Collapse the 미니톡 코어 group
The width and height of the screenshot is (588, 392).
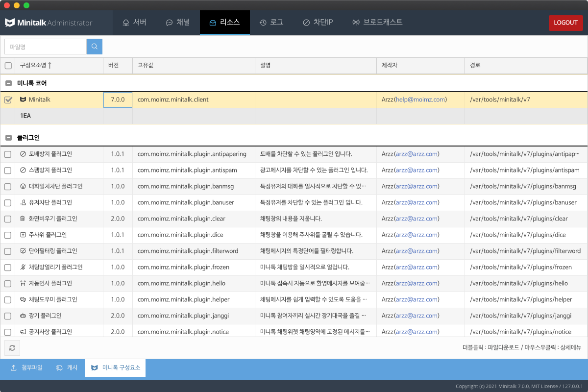pos(8,83)
